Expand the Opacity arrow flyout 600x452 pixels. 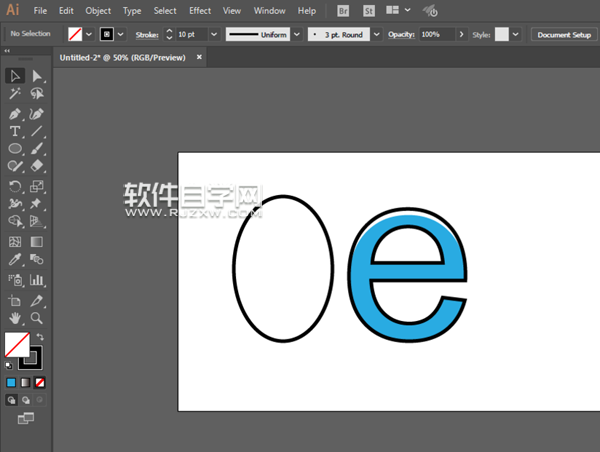click(x=461, y=34)
